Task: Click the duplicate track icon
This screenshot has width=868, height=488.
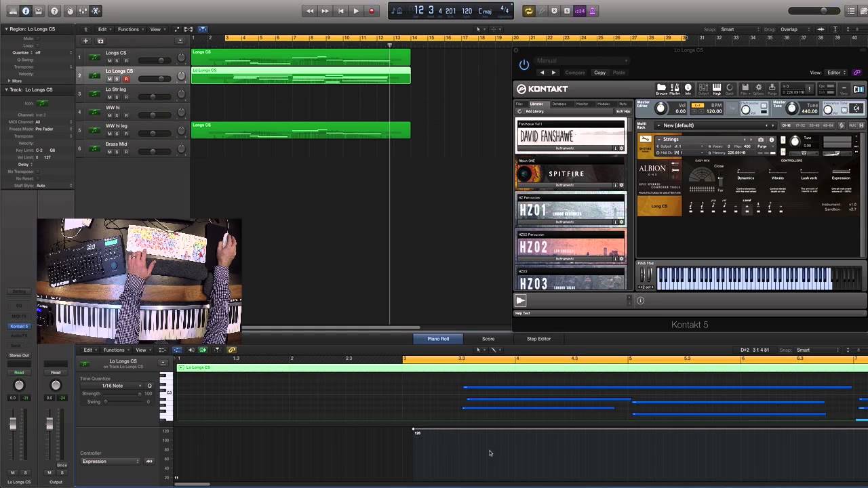Action: pos(100,41)
